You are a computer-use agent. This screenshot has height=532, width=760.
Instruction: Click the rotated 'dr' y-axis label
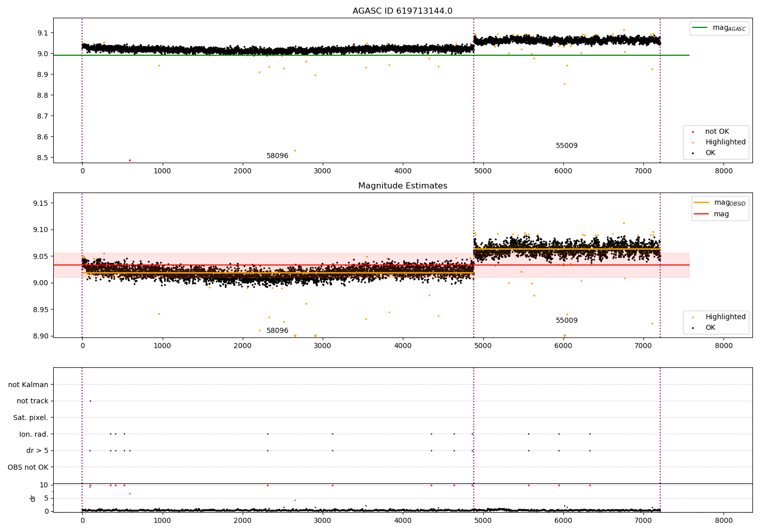33,498
